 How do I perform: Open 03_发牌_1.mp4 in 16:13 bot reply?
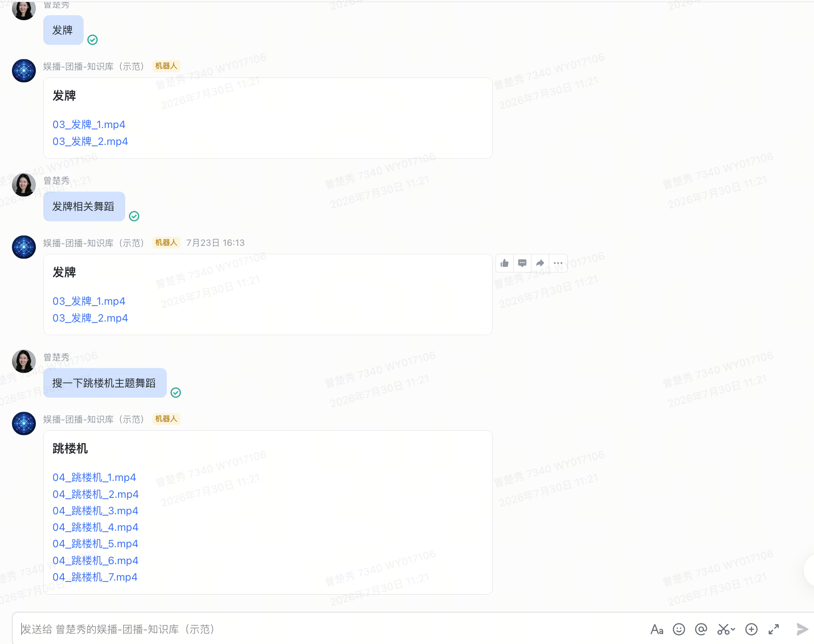coord(89,301)
